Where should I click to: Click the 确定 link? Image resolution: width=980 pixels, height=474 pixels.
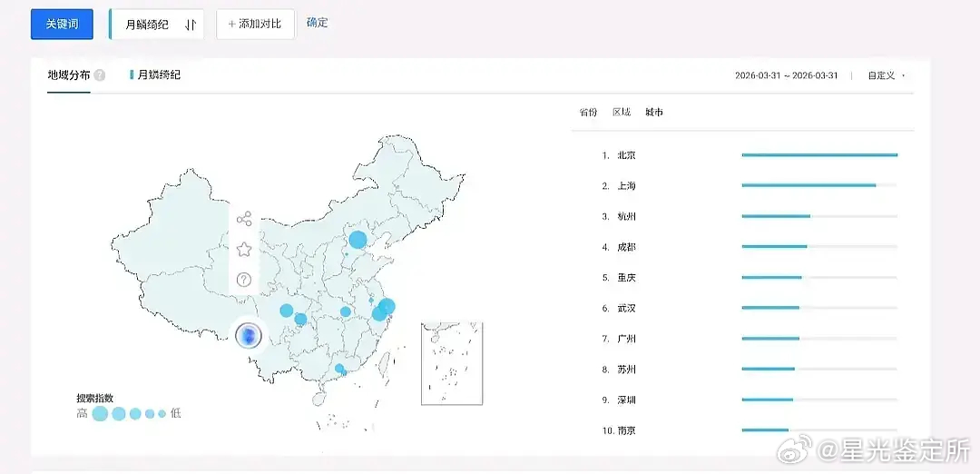(x=317, y=23)
